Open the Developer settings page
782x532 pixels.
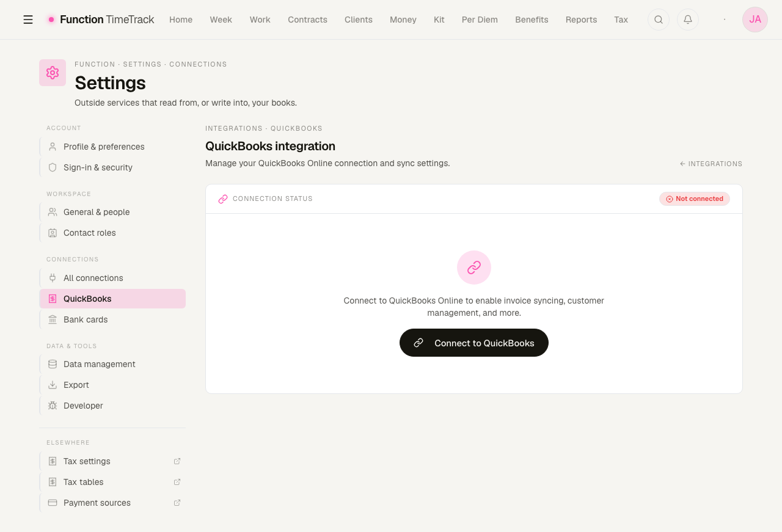[112, 406]
